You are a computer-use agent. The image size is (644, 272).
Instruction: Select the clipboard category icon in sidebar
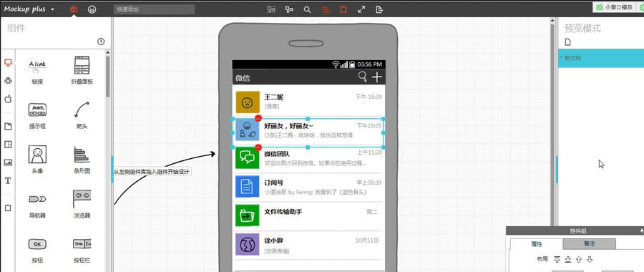coord(8,208)
